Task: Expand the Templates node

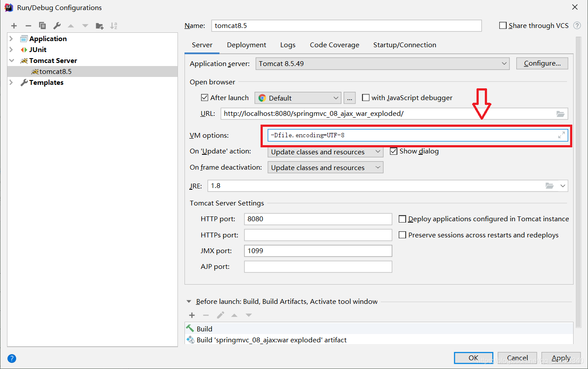Action: tap(11, 83)
